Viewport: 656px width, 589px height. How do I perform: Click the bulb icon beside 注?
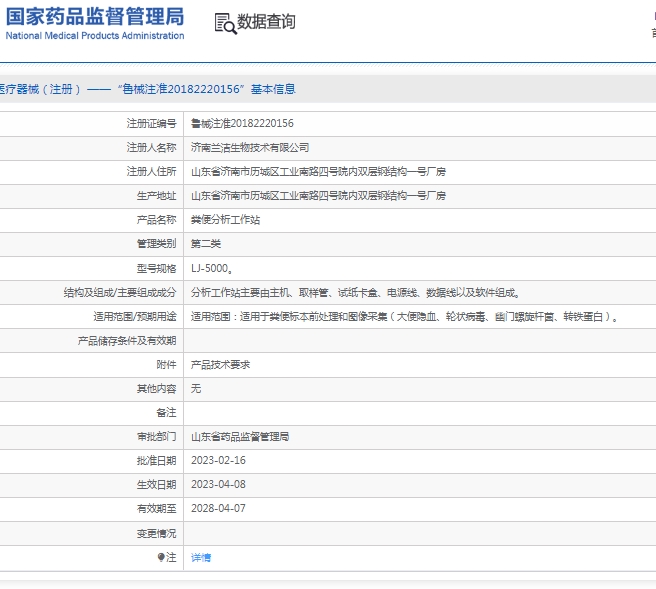161,557
